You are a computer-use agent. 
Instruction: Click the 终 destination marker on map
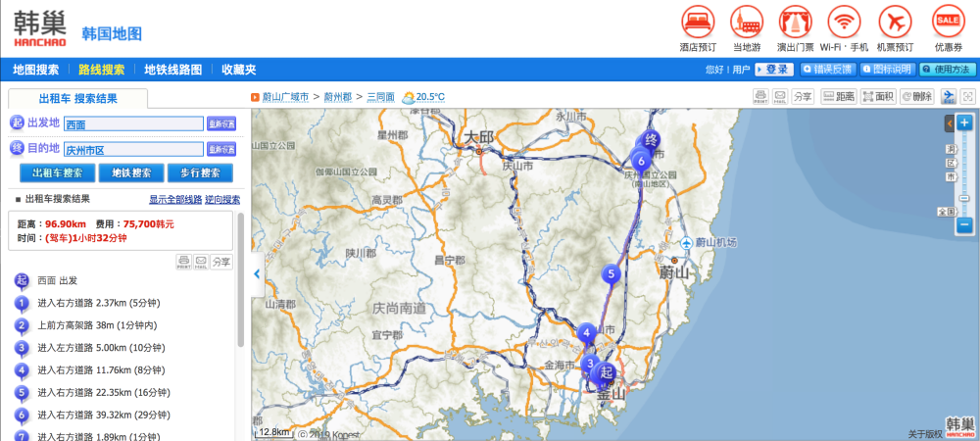click(x=652, y=141)
